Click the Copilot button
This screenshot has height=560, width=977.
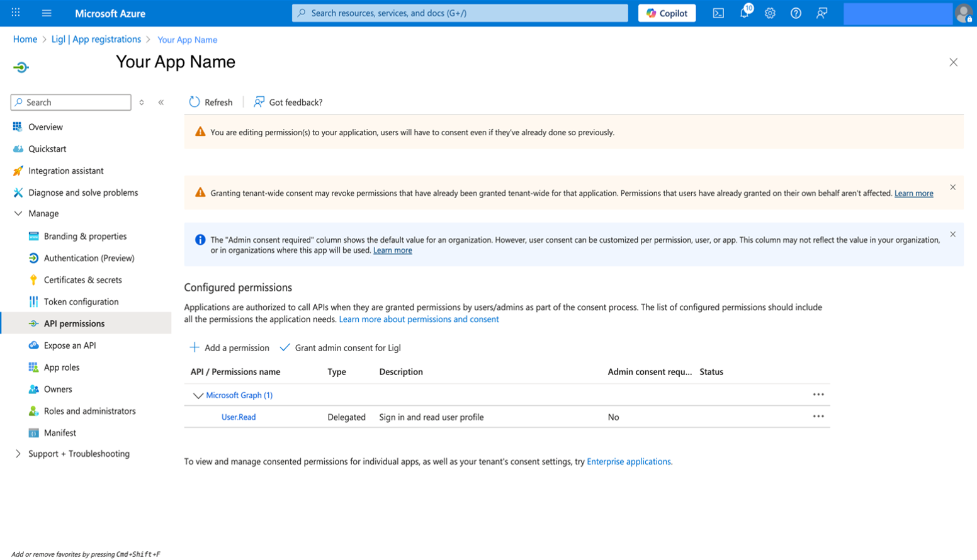click(667, 13)
